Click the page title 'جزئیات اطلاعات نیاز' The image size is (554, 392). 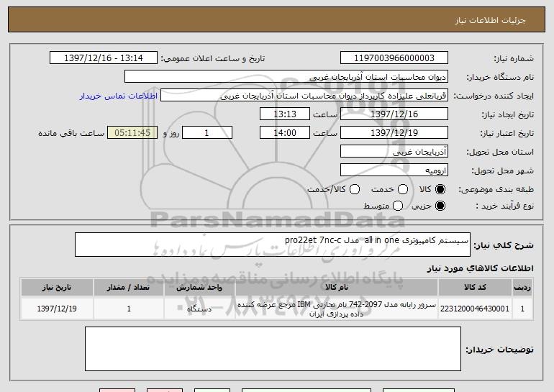click(490, 20)
